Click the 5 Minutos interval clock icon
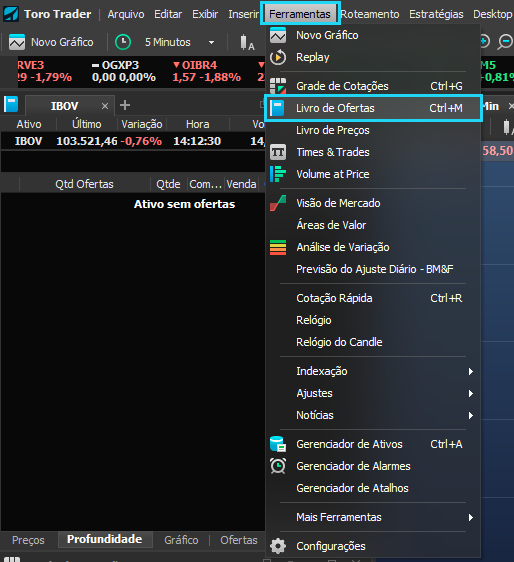Viewport: 514px width, 562px height. [x=123, y=42]
